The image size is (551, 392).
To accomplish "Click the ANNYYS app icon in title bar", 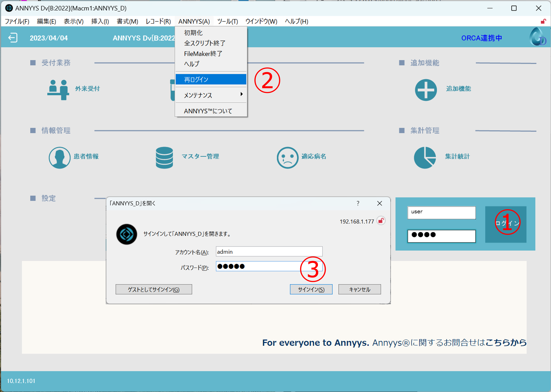I will 9,8.
